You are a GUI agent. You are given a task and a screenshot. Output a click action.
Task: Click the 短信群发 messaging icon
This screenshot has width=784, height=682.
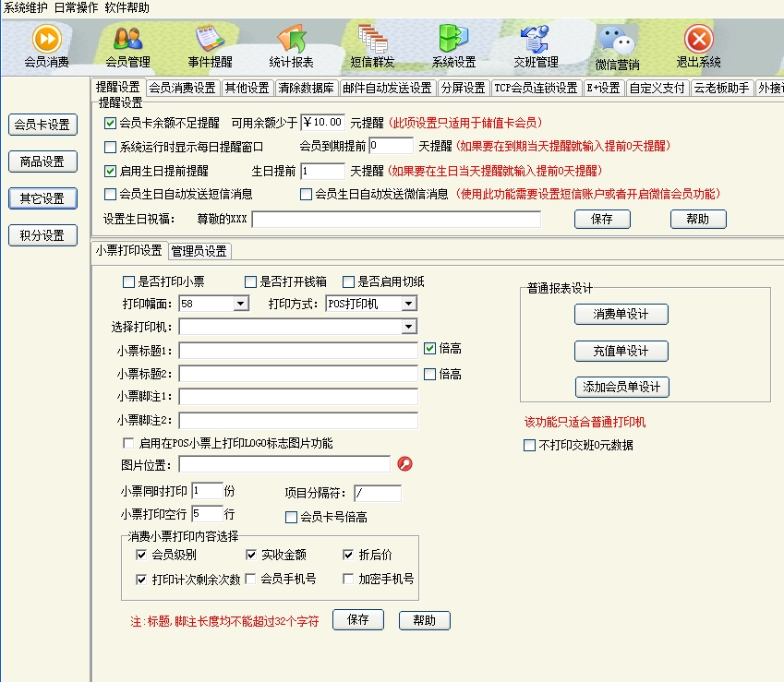coord(372,40)
